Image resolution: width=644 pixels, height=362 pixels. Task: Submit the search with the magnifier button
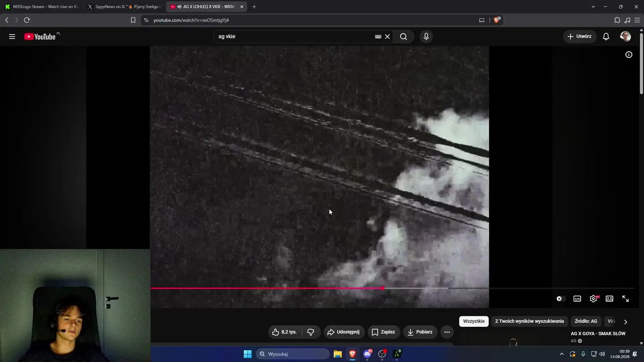[x=404, y=37]
